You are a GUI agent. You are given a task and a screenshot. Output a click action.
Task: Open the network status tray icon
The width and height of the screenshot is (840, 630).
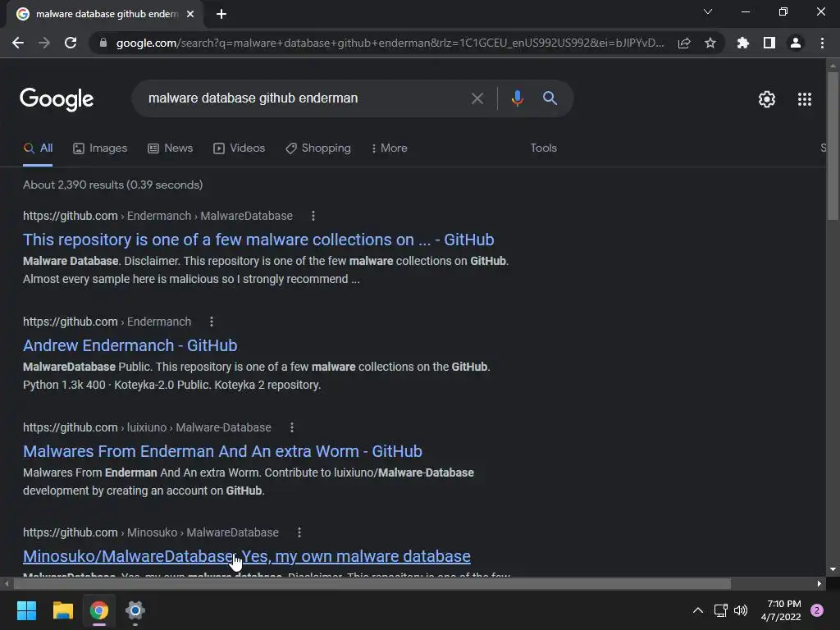coord(720,610)
